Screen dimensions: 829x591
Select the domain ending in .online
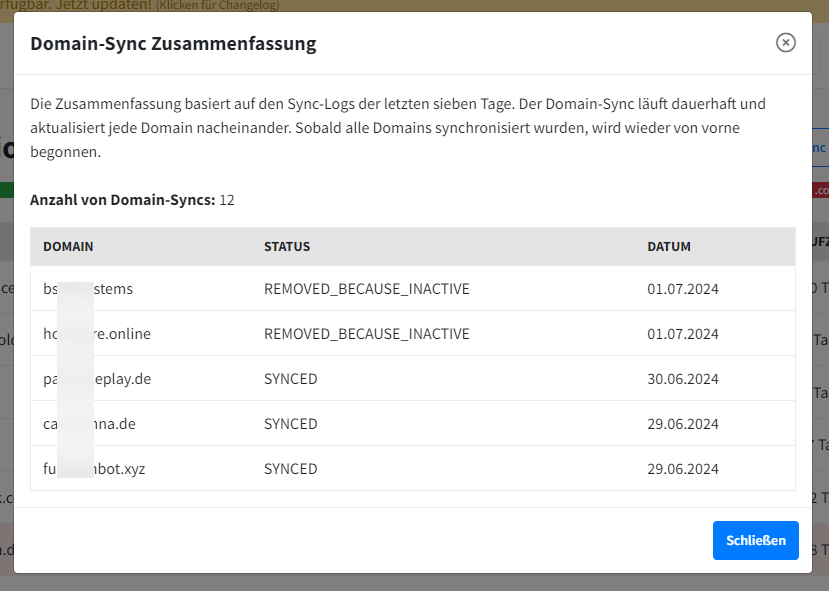pyautogui.click(x=97, y=334)
